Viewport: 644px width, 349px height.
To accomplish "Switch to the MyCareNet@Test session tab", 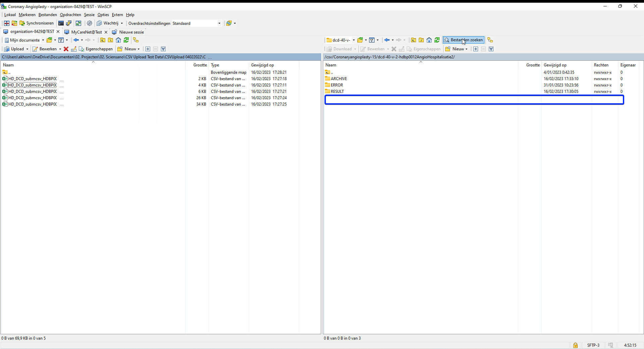I will click(x=86, y=32).
